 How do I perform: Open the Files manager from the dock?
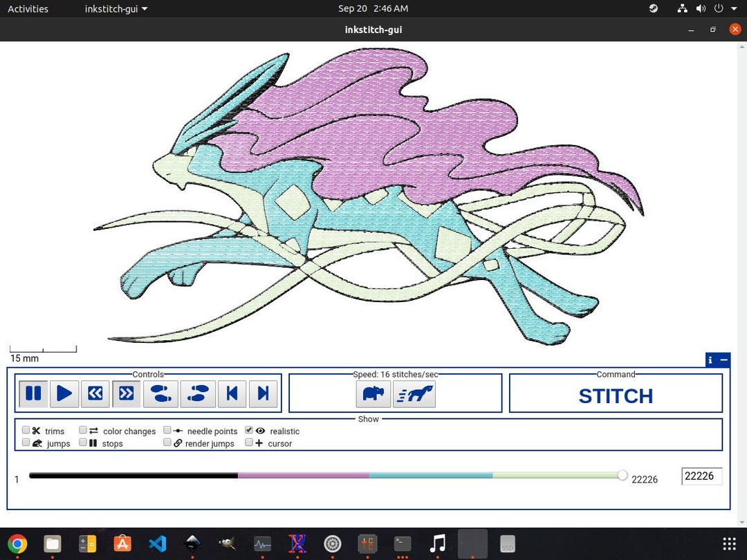point(53,543)
